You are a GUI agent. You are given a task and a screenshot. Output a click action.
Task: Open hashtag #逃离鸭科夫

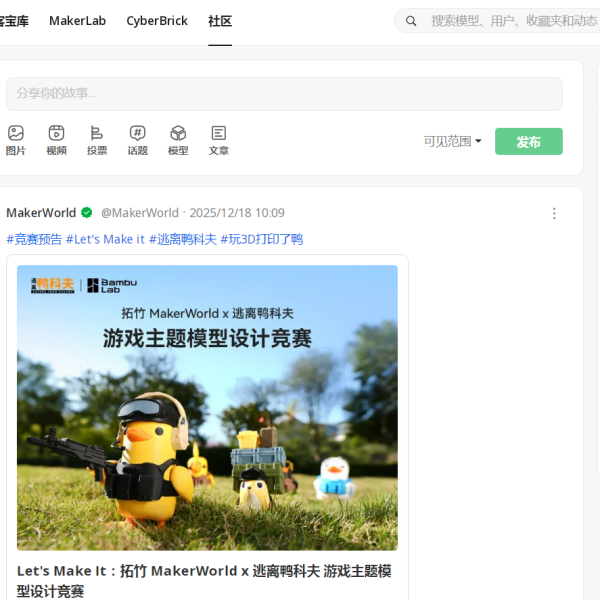click(x=183, y=239)
